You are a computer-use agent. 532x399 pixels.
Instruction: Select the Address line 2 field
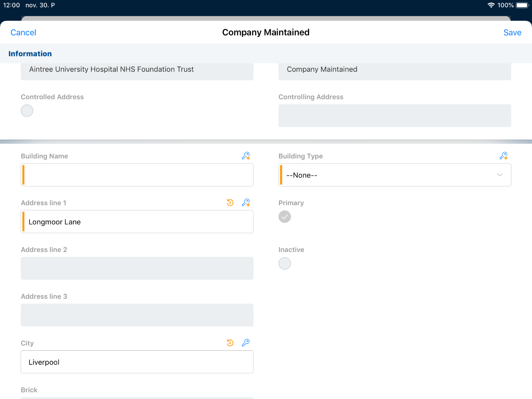137,268
